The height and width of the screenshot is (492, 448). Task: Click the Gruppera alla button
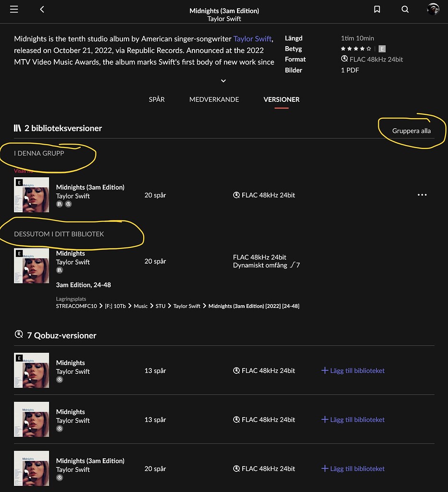(x=411, y=131)
